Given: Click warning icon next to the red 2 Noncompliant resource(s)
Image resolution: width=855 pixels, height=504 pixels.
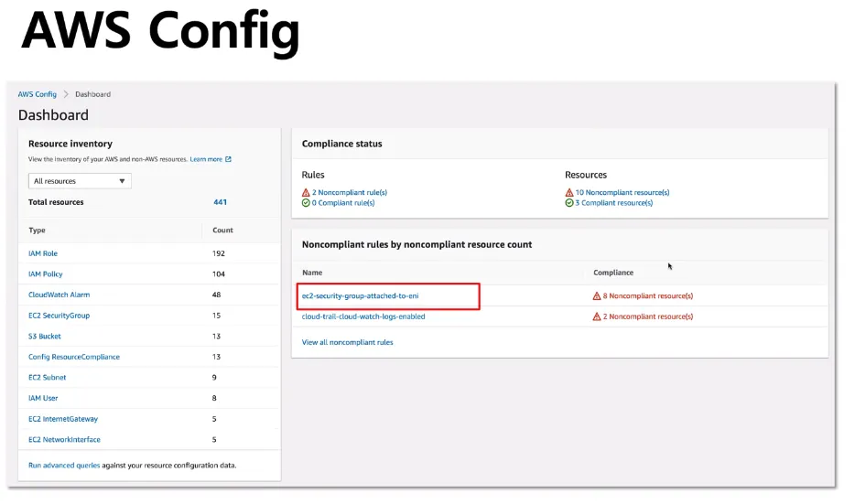Looking at the screenshot, I should click(x=597, y=316).
